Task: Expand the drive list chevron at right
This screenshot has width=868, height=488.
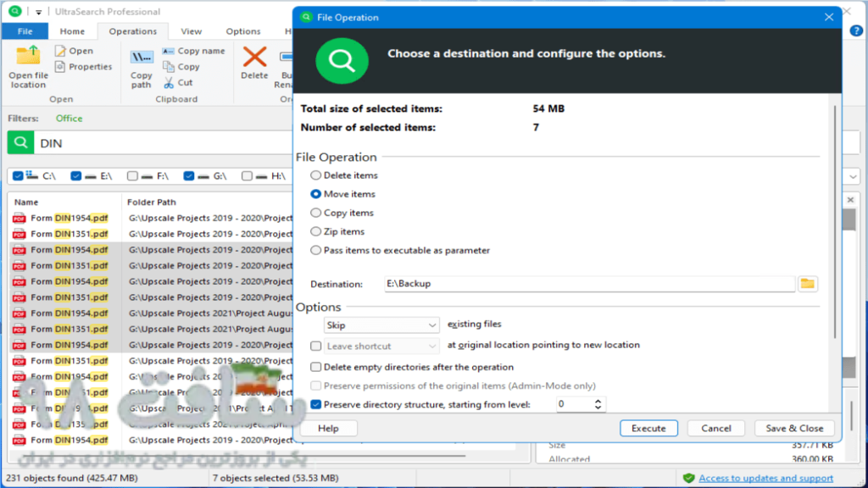Action: click(x=853, y=177)
